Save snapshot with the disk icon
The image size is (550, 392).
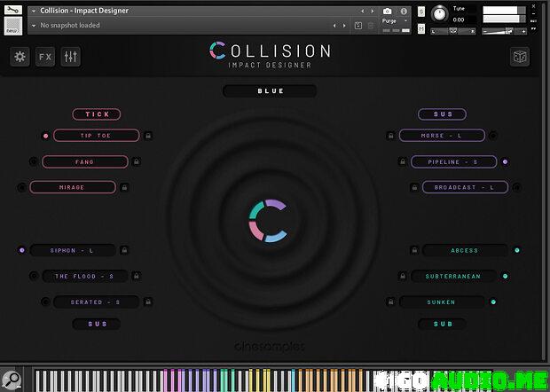[358, 25]
